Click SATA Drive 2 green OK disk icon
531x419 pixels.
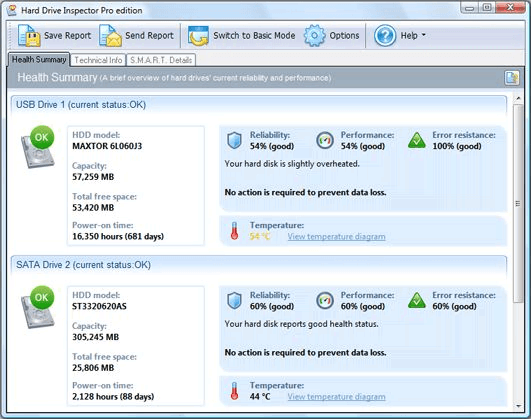coord(38,307)
